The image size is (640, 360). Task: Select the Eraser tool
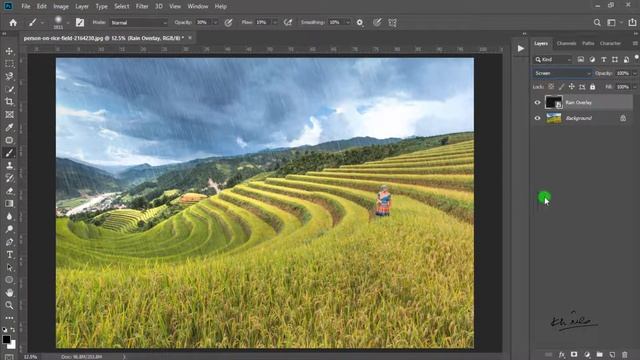click(x=9, y=191)
